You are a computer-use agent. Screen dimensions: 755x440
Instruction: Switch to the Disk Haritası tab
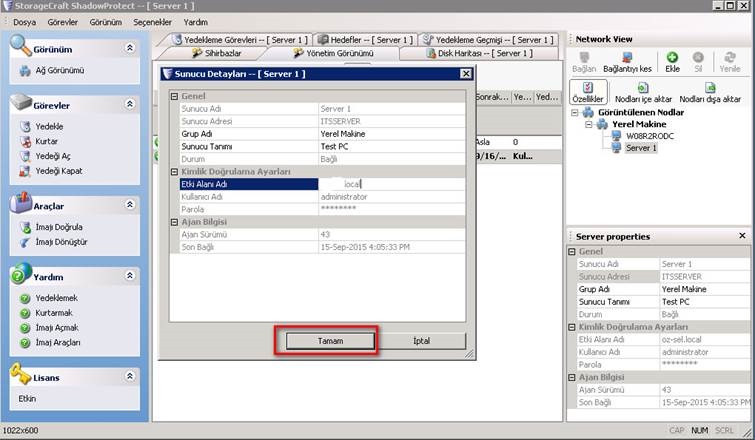(480, 53)
